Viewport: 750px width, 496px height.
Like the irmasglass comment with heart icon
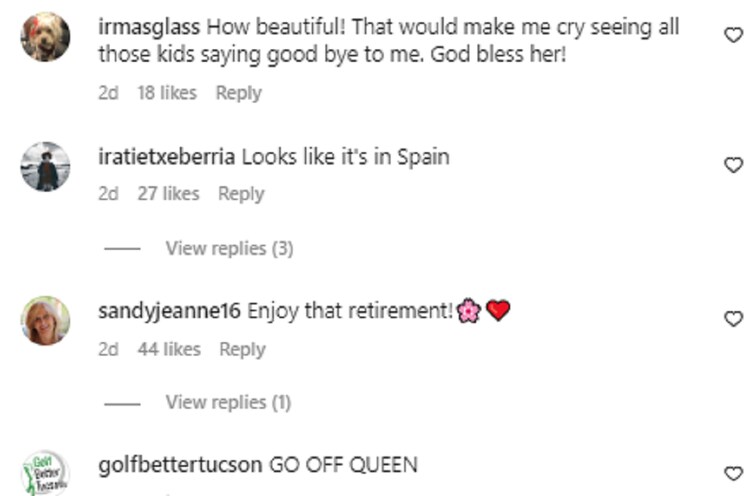(x=733, y=36)
